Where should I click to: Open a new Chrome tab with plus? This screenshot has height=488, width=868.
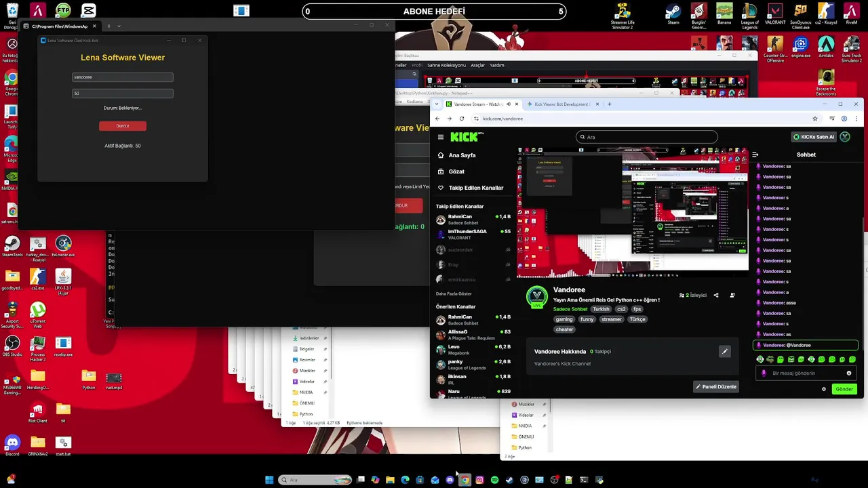609,104
